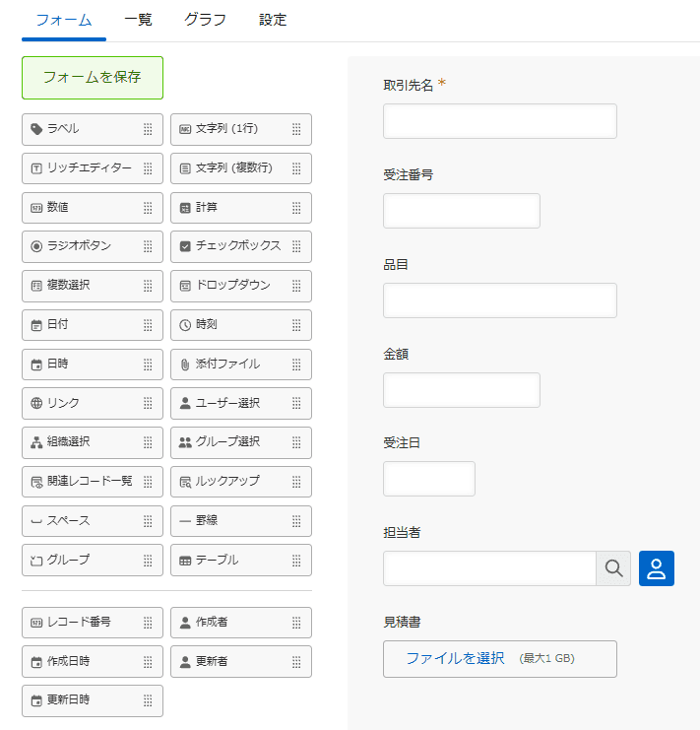Click the 更新者 person icon
Screen dimensions: 700x730
pyautogui.click(x=185, y=662)
